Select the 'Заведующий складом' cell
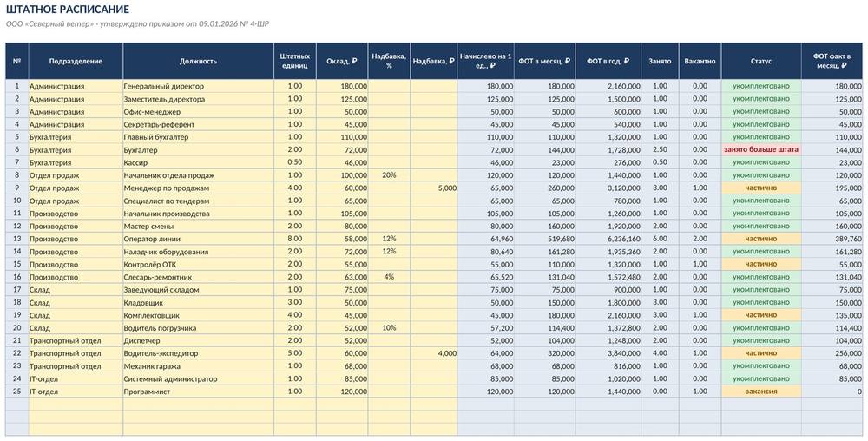 click(x=198, y=290)
